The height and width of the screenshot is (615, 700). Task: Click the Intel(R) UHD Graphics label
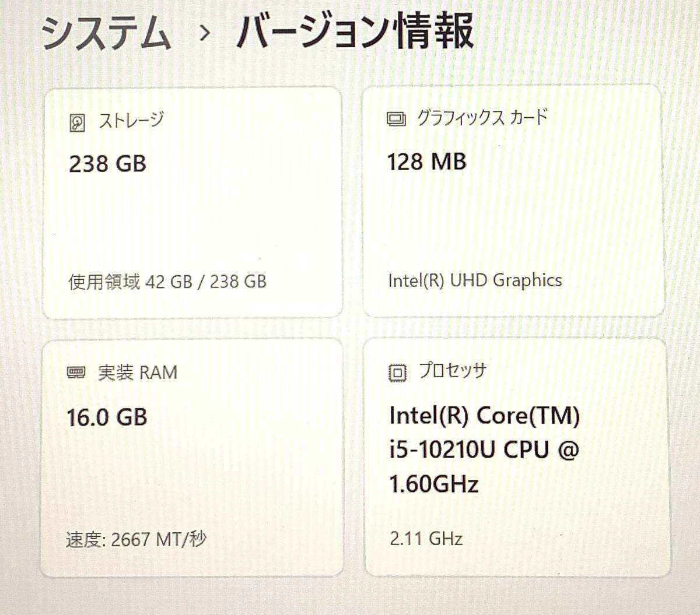[475, 280]
